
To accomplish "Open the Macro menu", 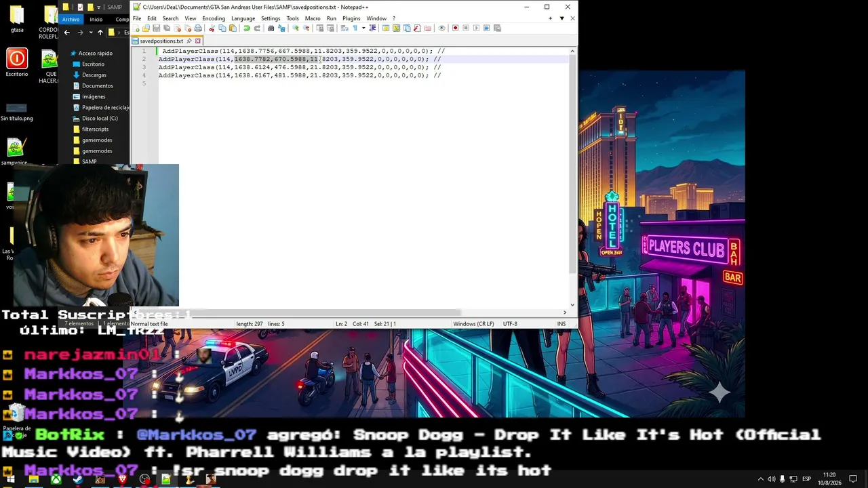I will [313, 18].
